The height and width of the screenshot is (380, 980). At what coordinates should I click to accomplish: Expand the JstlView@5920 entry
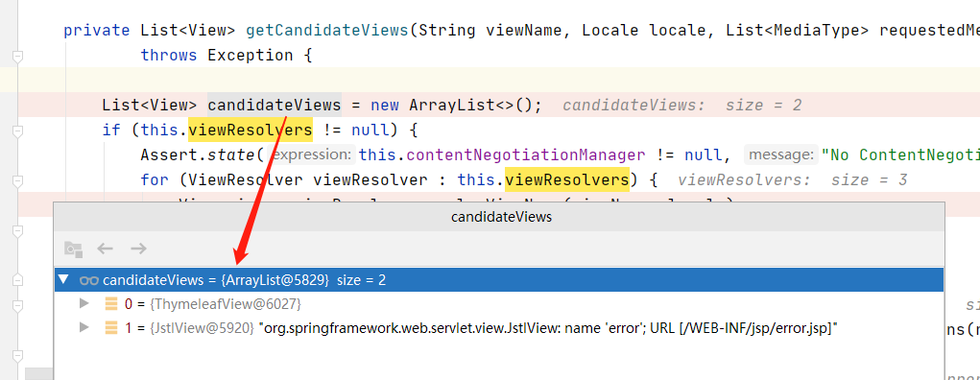(x=84, y=327)
